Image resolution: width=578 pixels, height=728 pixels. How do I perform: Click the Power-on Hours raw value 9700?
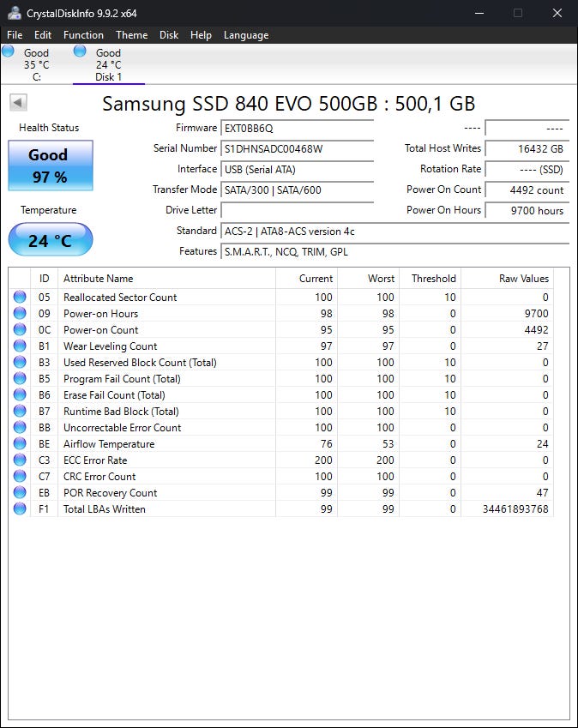point(536,313)
